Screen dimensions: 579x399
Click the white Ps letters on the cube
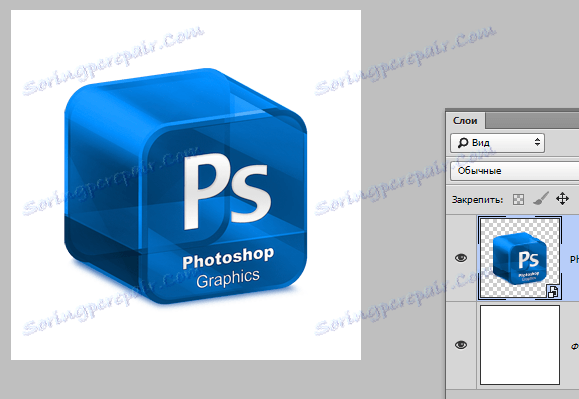[x=227, y=191]
